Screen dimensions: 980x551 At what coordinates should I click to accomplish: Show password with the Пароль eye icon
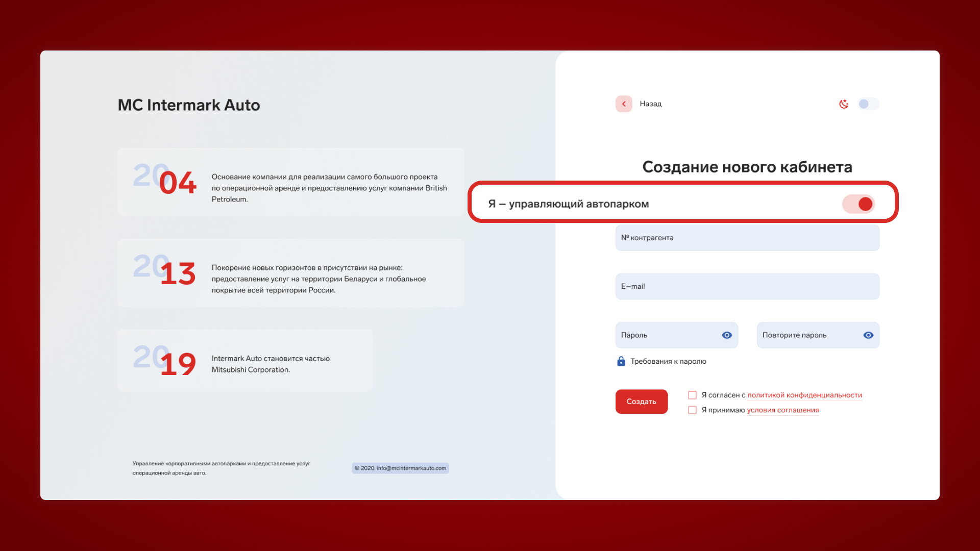[727, 335]
